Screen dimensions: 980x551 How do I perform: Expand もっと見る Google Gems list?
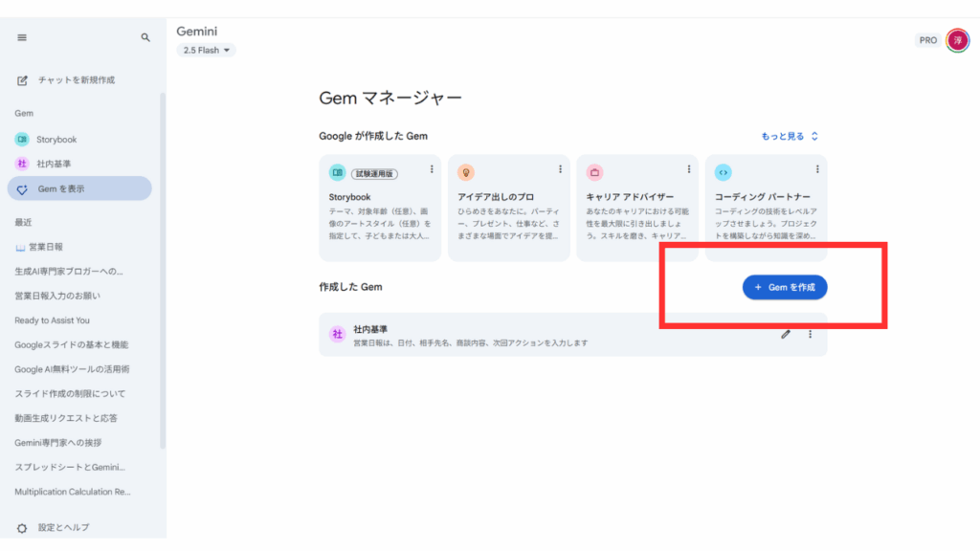click(x=790, y=136)
